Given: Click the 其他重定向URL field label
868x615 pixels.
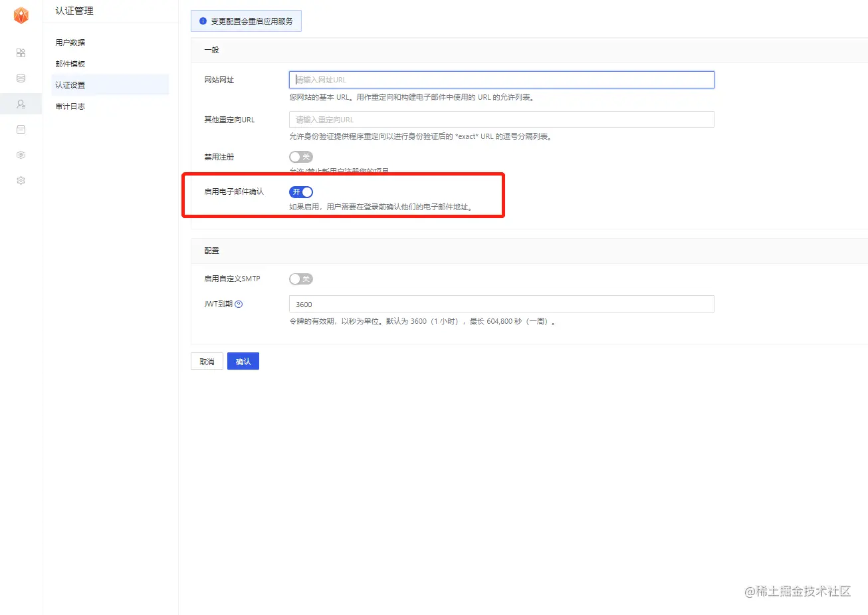Looking at the screenshot, I should tap(229, 120).
